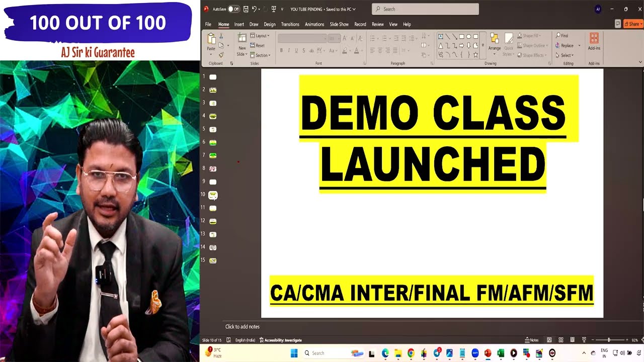Viewport: 644px width, 362px height.
Task: Select the triangle shape in shapes gallery
Action: coord(441,46)
